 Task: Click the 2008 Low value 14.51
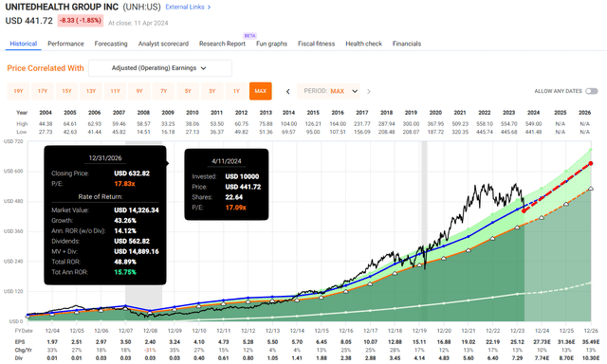(x=143, y=132)
